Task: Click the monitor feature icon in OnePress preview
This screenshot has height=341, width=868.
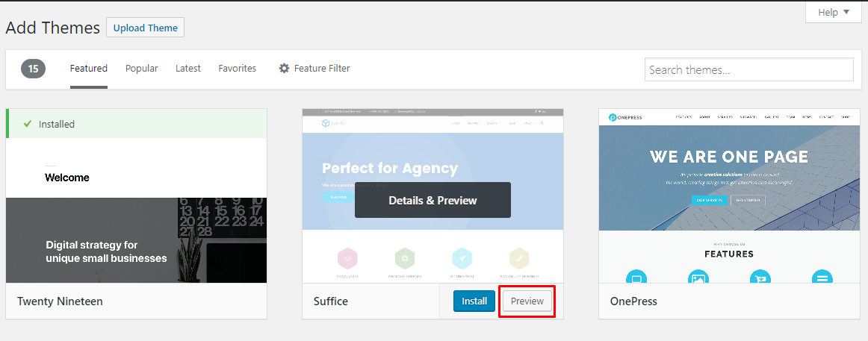Action: 636,277
